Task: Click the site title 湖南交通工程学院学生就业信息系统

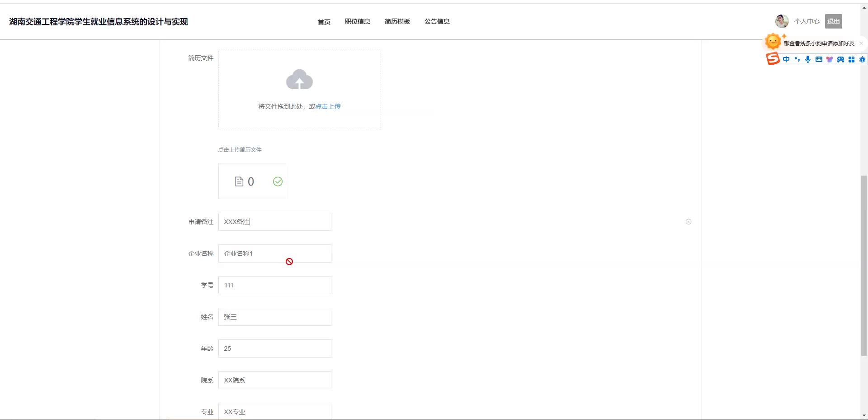Action: (99, 22)
